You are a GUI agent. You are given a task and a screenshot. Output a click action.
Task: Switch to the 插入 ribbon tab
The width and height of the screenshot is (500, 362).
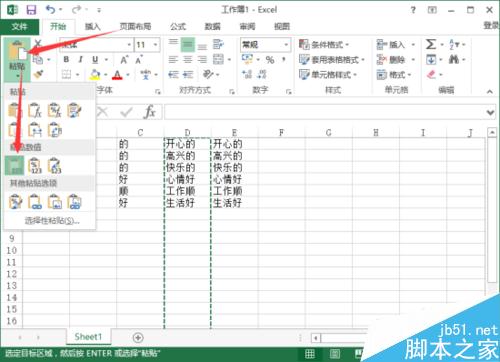[x=93, y=26]
